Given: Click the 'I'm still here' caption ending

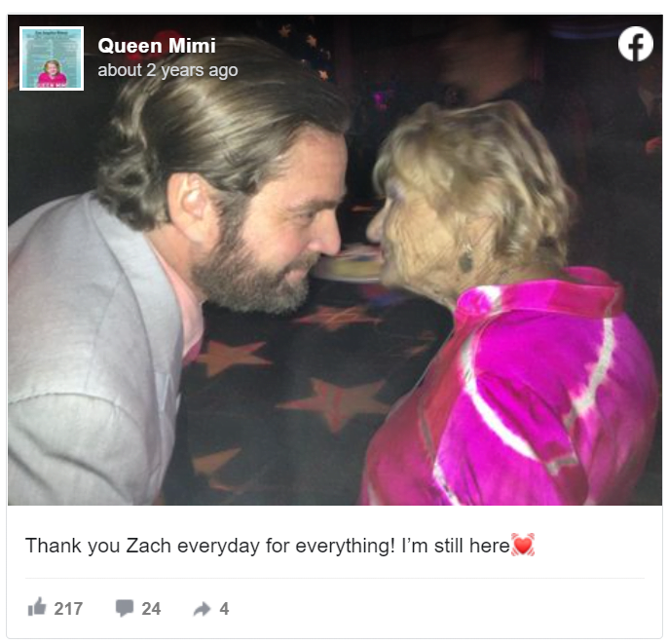Looking at the screenshot, I should (456, 546).
